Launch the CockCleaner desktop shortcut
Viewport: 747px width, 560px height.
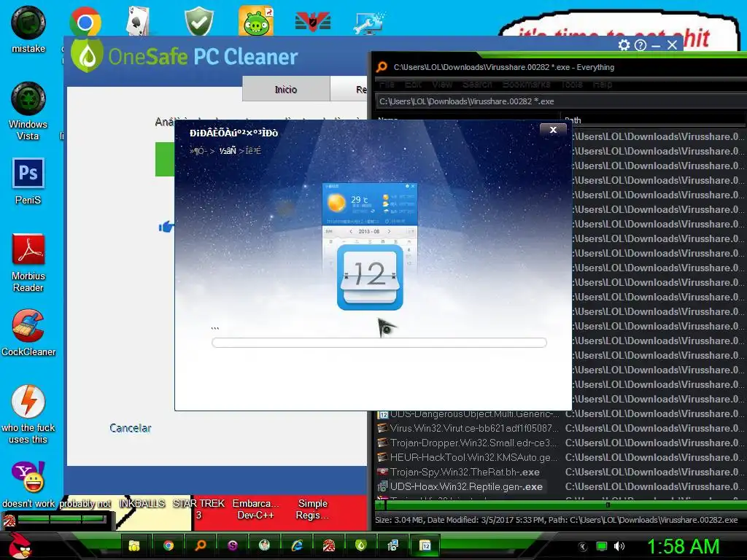pos(28,326)
